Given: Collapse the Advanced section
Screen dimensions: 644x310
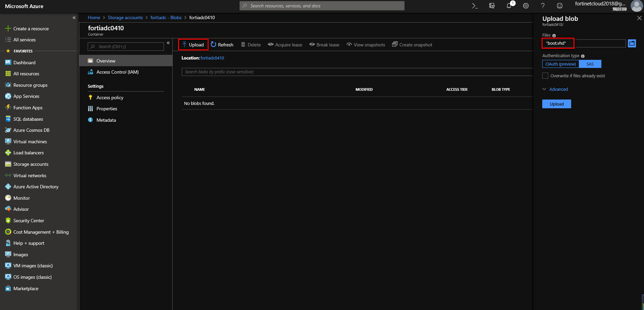Looking at the screenshot, I should tap(544, 89).
